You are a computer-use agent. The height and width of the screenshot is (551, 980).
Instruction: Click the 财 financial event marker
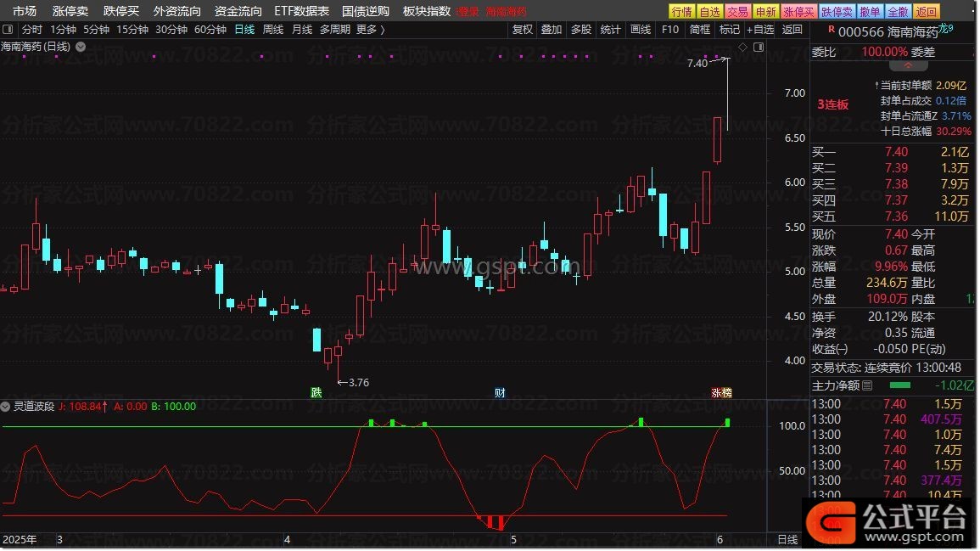[x=500, y=393]
